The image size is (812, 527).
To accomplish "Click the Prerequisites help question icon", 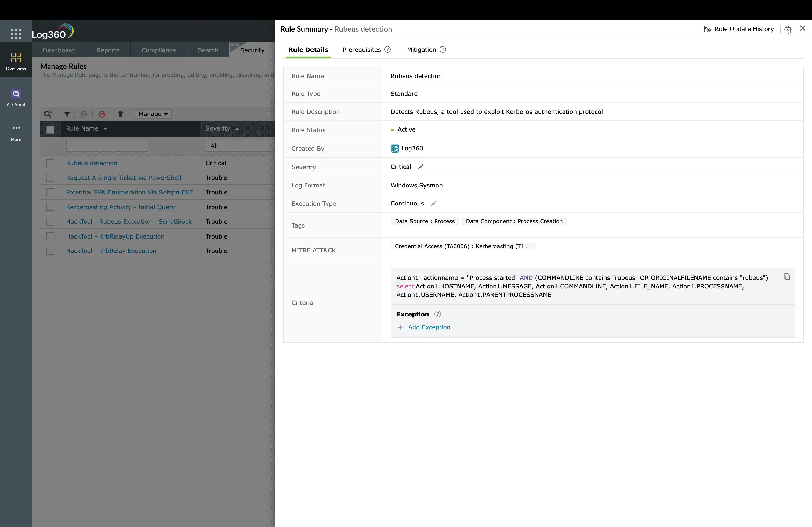I will click(x=387, y=49).
